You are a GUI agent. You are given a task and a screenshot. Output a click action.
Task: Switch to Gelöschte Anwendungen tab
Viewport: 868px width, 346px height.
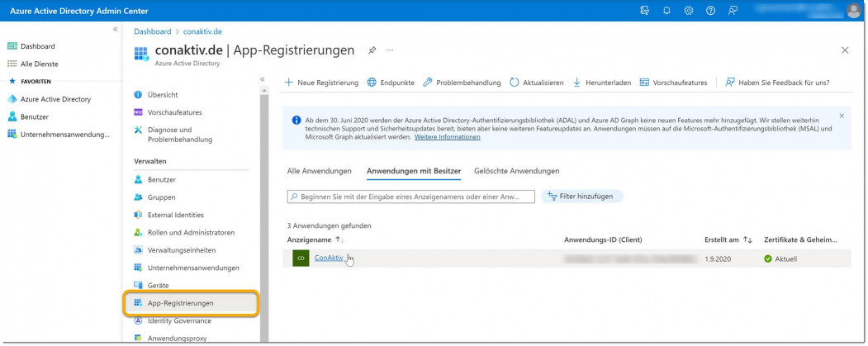coord(516,171)
